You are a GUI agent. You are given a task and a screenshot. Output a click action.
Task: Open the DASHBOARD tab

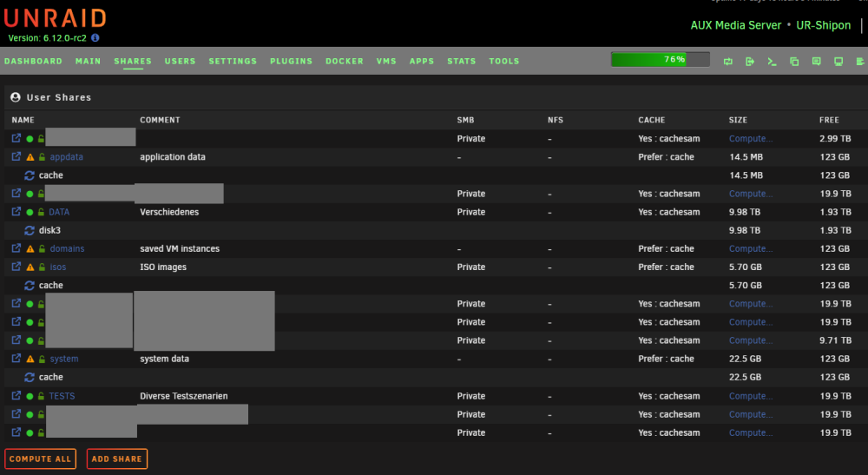pos(33,61)
